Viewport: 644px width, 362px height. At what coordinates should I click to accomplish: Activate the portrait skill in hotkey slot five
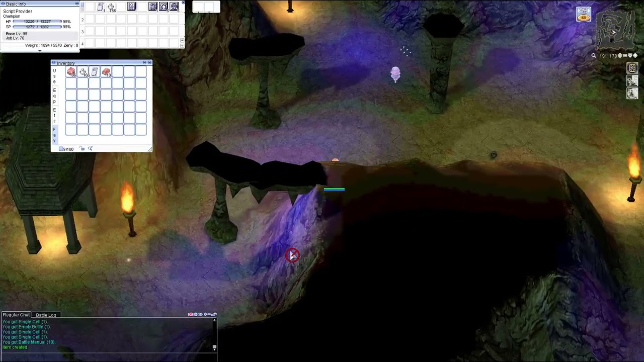pyautogui.click(x=132, y=7)
